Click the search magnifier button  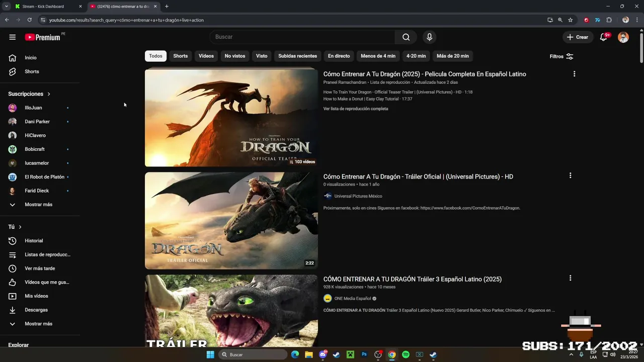pyautogui.click(x=406, y=37)
